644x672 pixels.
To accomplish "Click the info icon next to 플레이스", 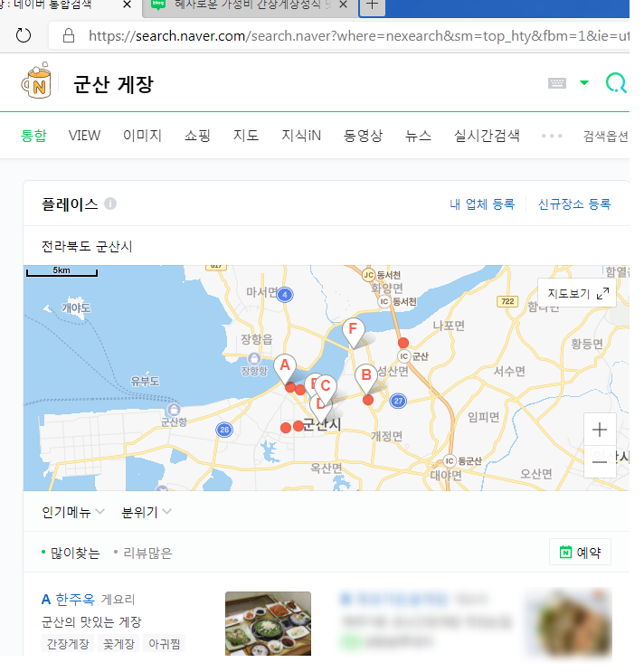I will [110, 203].
